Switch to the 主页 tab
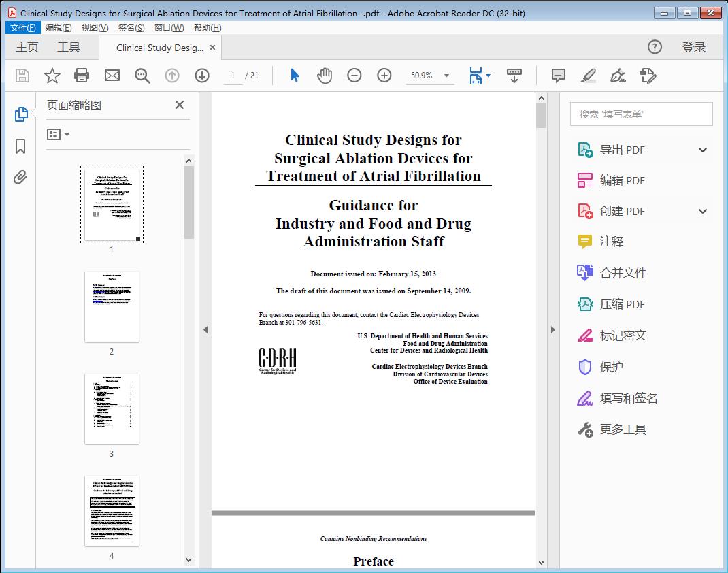 tap(27, 47)
